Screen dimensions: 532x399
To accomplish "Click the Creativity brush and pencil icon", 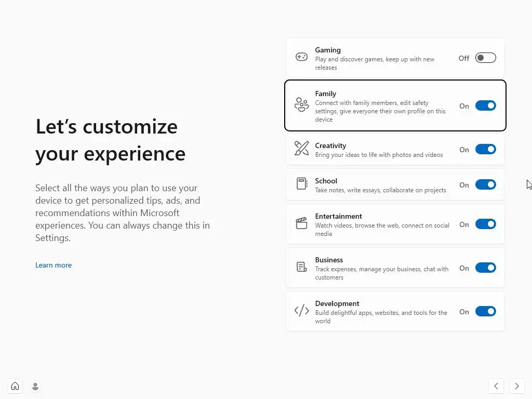I will 301,149.
